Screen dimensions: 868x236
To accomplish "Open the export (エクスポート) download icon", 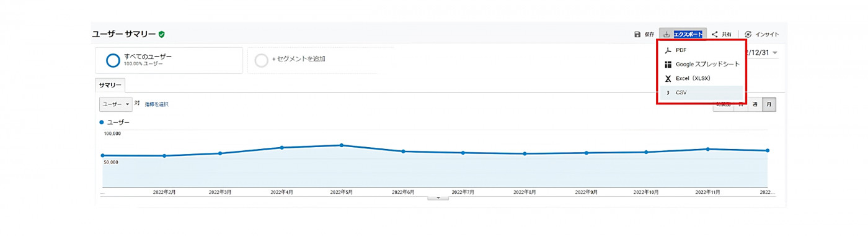I will point(667,34).
